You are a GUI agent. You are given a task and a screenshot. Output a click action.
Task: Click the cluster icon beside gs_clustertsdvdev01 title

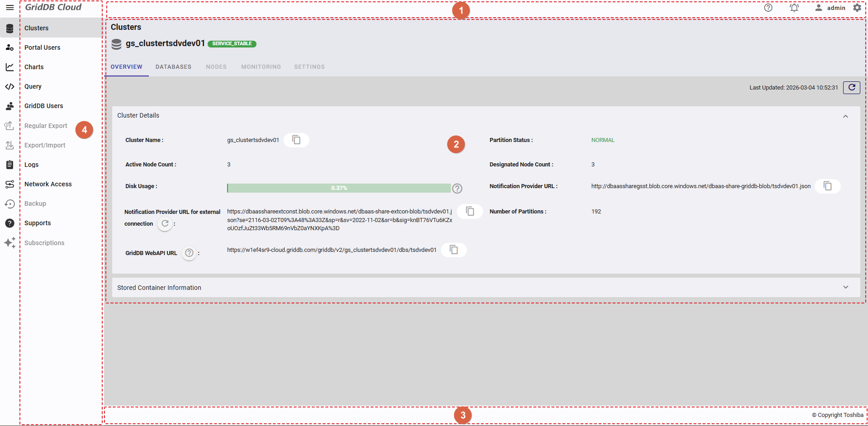[x=117, y=44]
